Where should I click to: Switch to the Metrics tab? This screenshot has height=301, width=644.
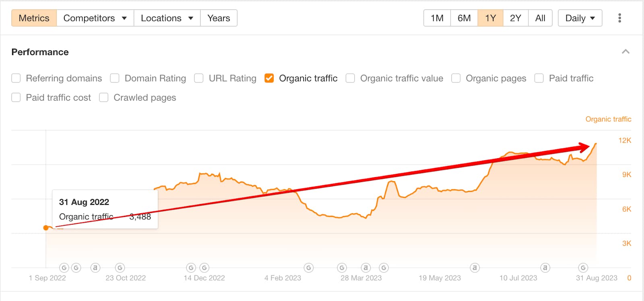coord(34,18)
